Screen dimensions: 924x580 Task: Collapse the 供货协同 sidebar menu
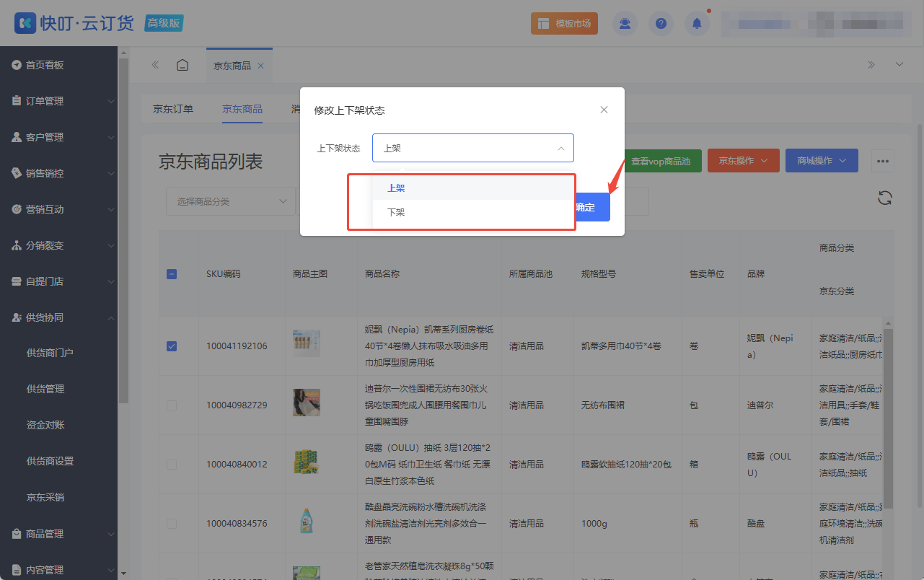coord(58,317)
